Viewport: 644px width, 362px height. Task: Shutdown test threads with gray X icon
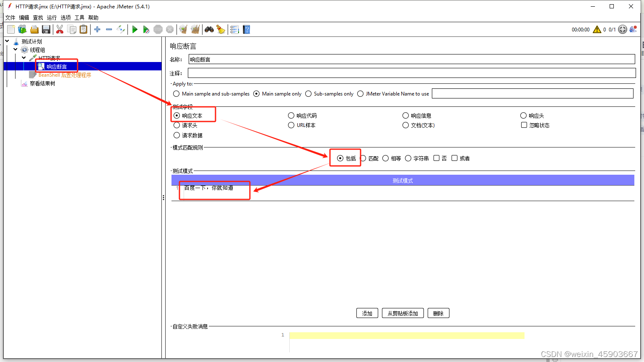[170, 29]
